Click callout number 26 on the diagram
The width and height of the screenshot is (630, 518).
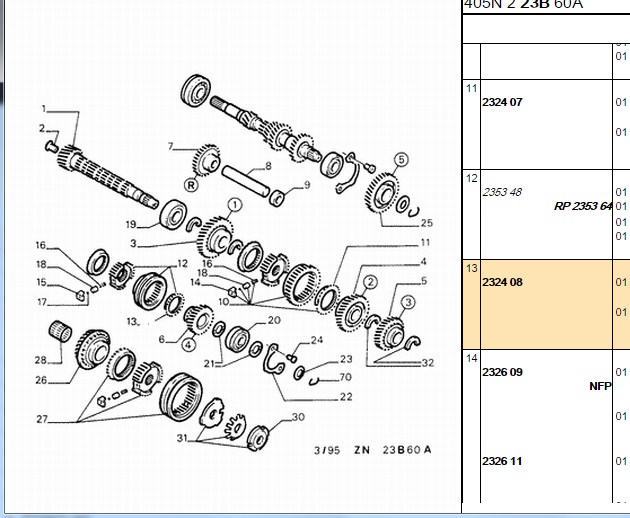click(41, 380)
